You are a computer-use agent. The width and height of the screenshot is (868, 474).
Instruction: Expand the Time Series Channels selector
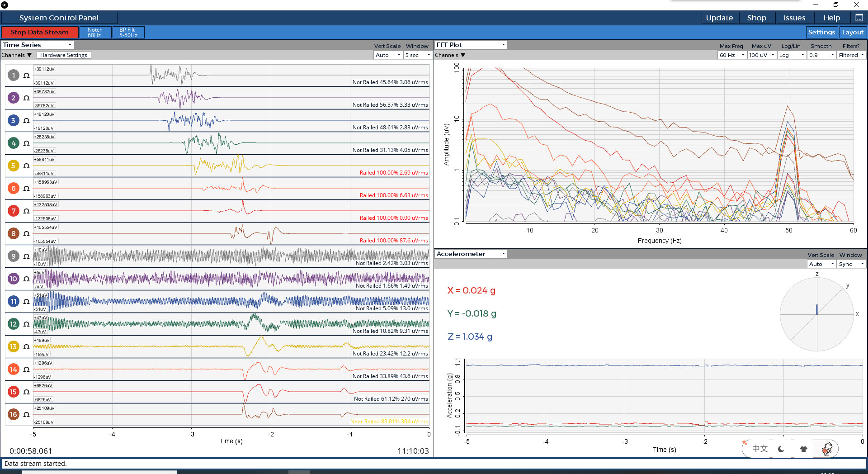pyautogui.click(x=16, y=55)
